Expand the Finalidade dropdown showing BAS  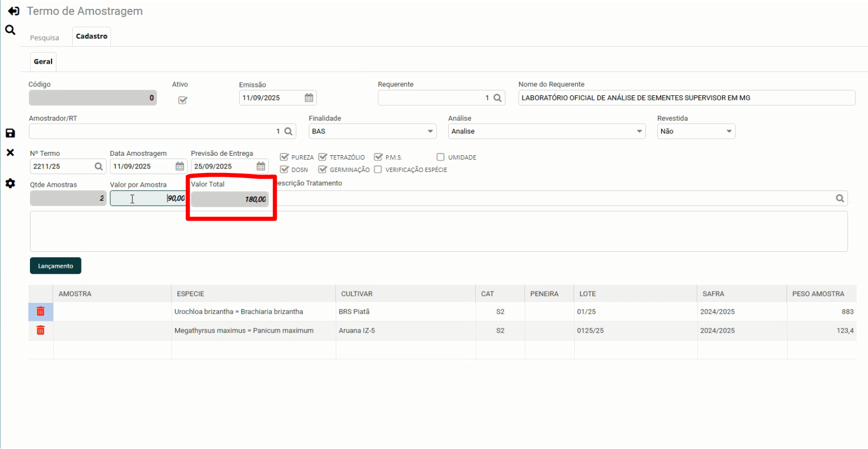430,131
